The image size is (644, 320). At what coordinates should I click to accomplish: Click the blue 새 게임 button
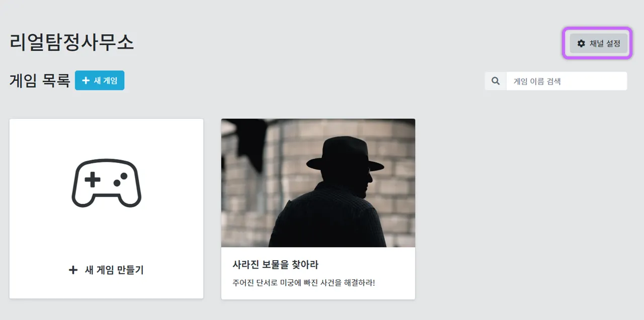(x=100, y=81)
